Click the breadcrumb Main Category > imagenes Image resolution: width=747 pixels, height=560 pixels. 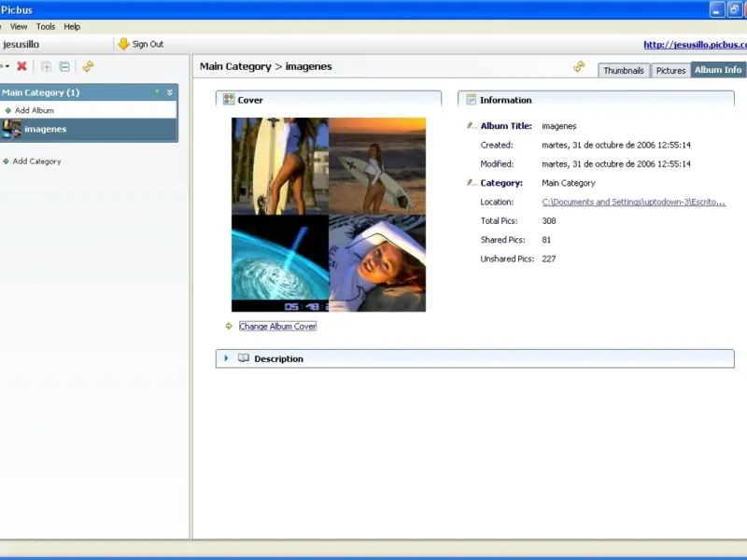[x=266, y=66]
